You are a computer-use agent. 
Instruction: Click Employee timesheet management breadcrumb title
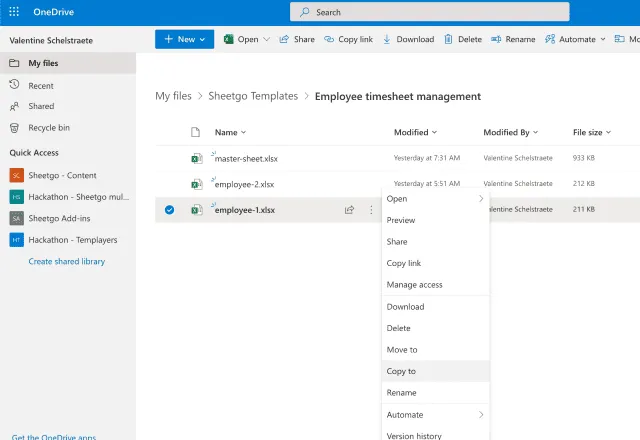click(x=398, y=96)
